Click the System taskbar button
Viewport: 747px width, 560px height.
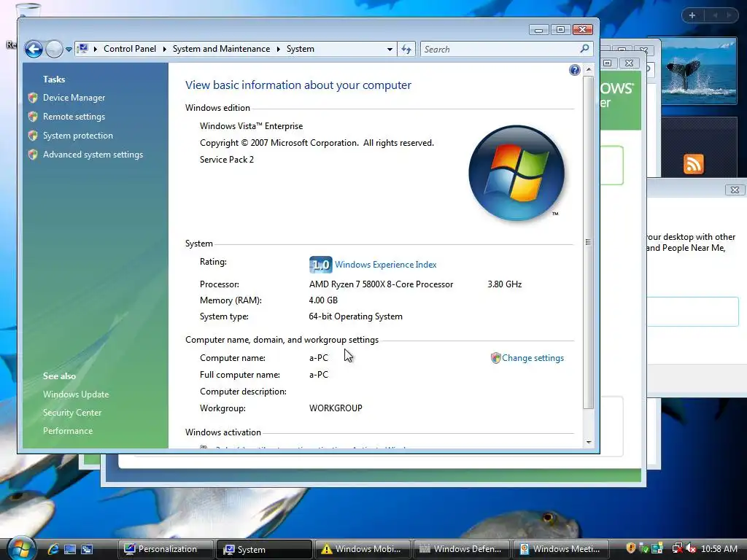pos(264,549)
